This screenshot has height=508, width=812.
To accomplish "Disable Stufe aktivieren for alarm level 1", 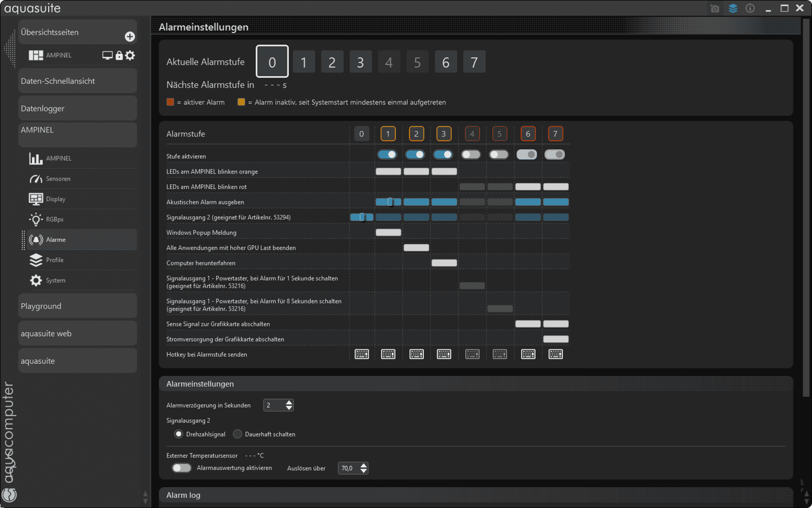I will pos(387,155).
